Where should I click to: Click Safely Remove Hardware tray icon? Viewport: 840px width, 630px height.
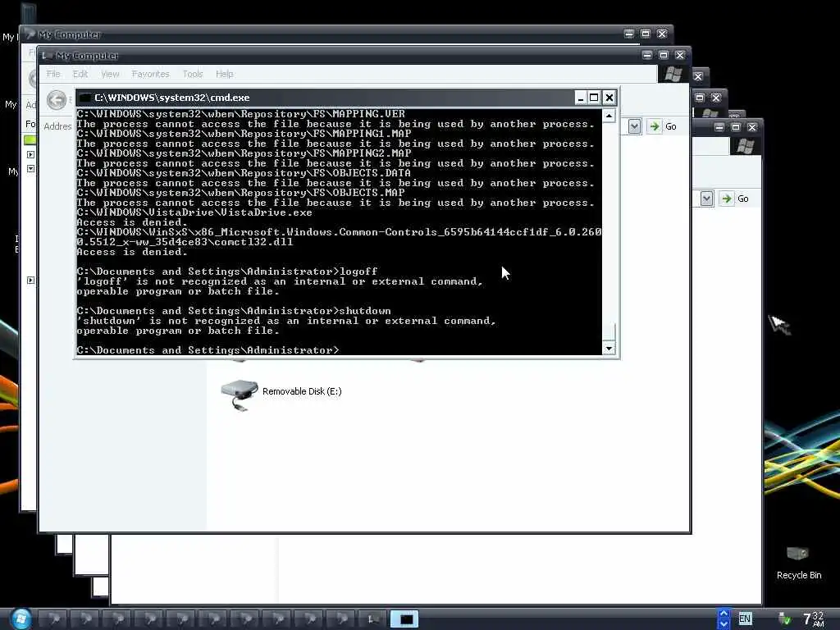pyautogui.click(x=785, y=619)
